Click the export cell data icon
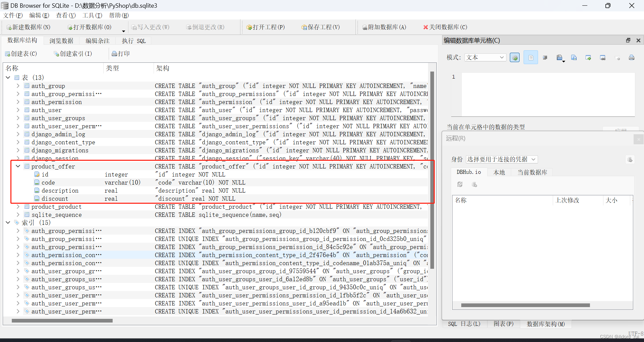Viewport: 644px width, 342px height. click(574, 57)
